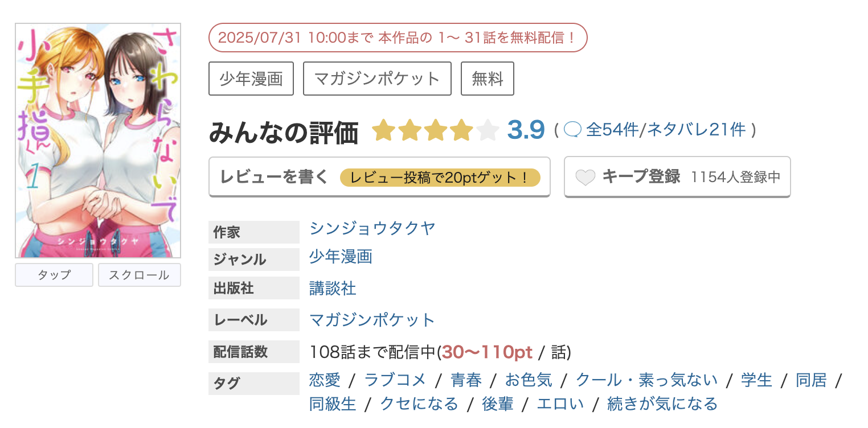The height and width of the screenshot is (428, 868).
Task: Set rating by clicking the third star
Action: click(436, 130)
